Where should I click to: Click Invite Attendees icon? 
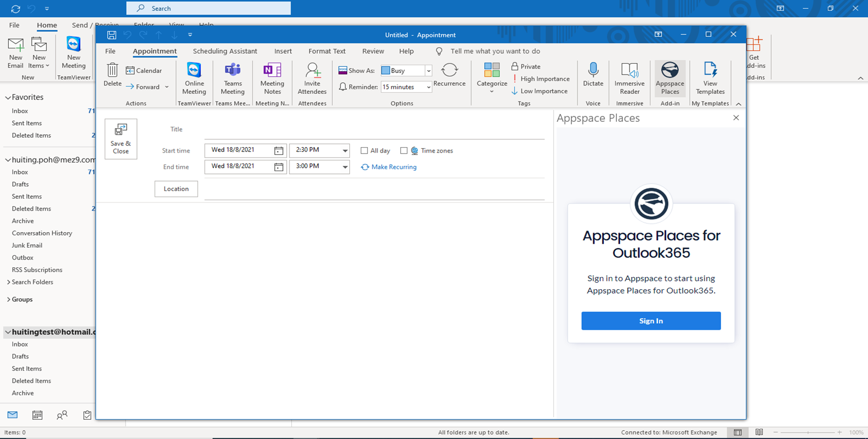[x=312, y=78]
